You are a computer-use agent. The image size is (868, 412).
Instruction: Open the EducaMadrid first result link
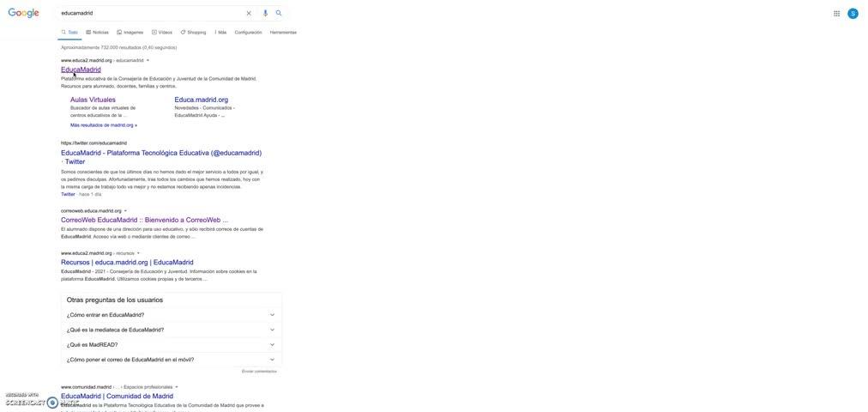[81, 70]
